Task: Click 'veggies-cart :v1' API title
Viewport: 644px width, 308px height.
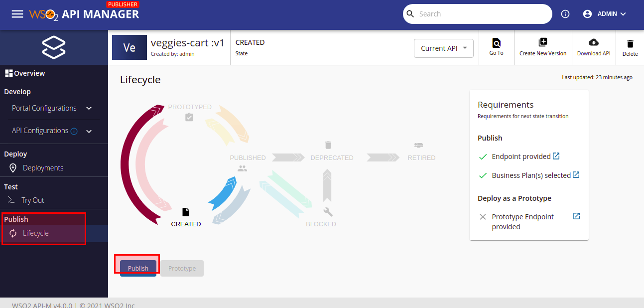Action: pos(188,43)
